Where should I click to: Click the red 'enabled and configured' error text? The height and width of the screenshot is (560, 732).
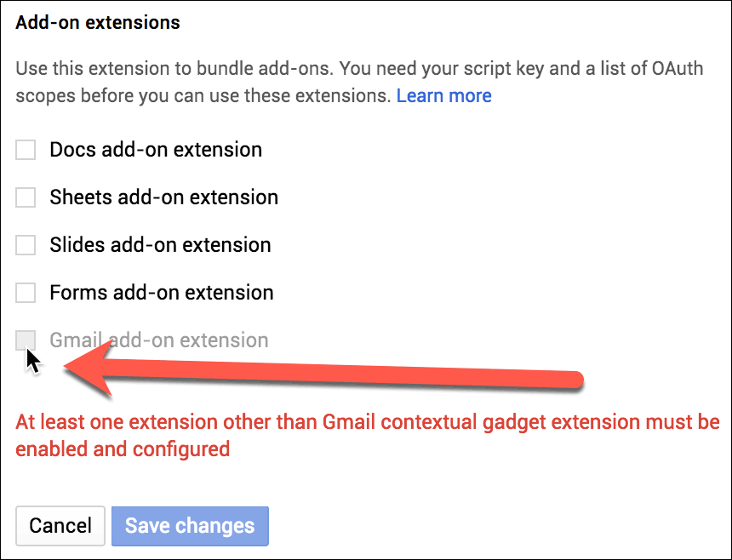[123, 449]
